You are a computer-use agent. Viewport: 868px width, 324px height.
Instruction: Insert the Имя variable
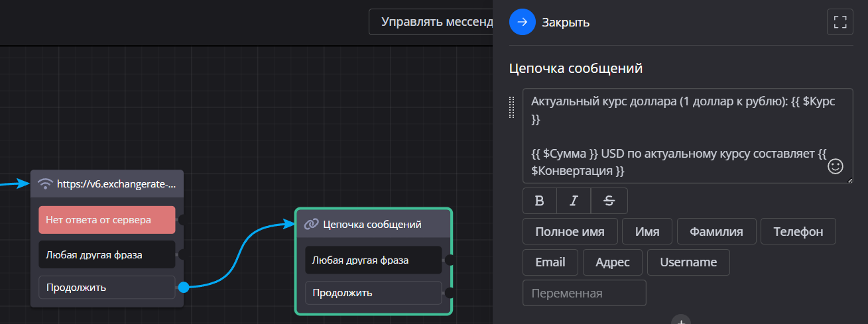pyautogui.click(x=647, y=232)
